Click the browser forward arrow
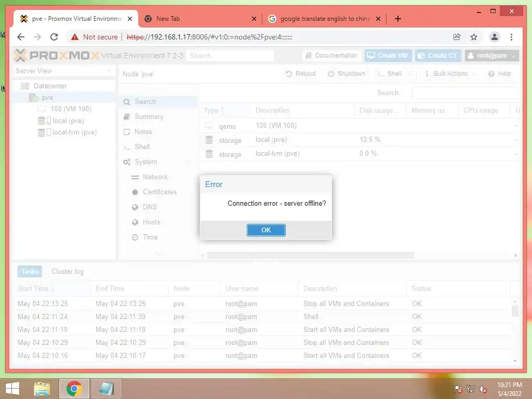This screenshot has height=399, width=532. coord(37,37)
